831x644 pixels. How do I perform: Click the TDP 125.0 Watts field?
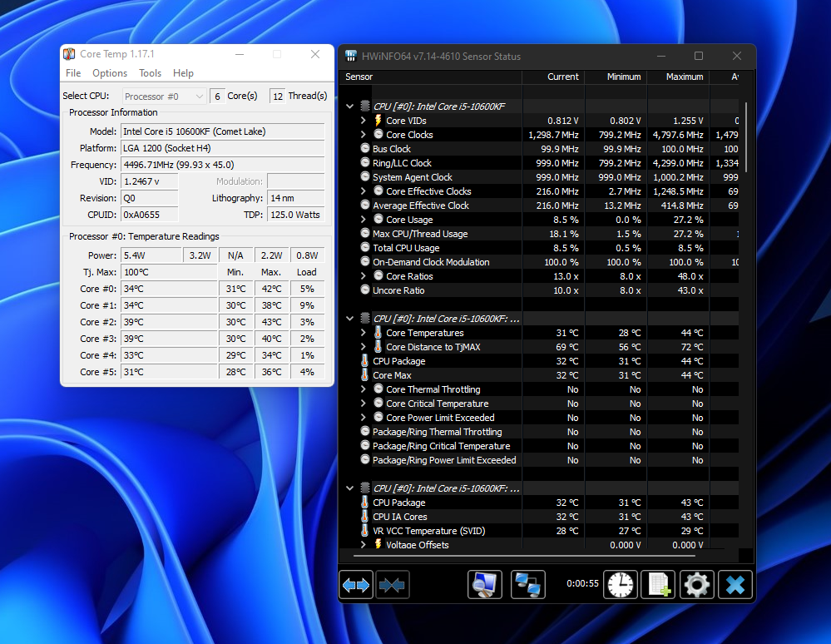coord(296,215)
